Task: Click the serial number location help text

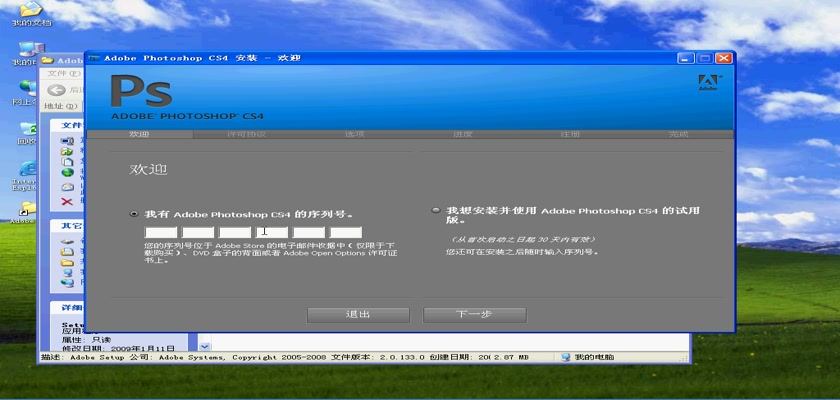Action: 271,253
